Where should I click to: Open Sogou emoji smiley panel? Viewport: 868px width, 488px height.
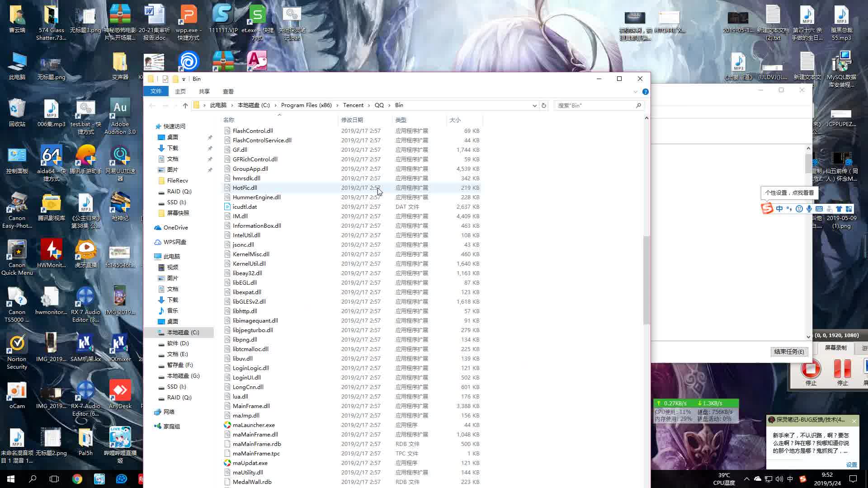(x=799, y=209)
